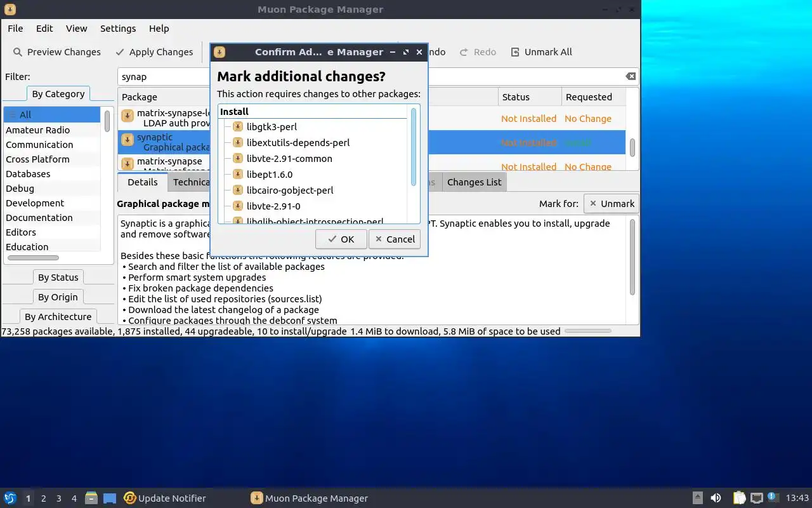812x508 pixels.
Task: Expand the By Status filter section
Action: tap(58, 277)
